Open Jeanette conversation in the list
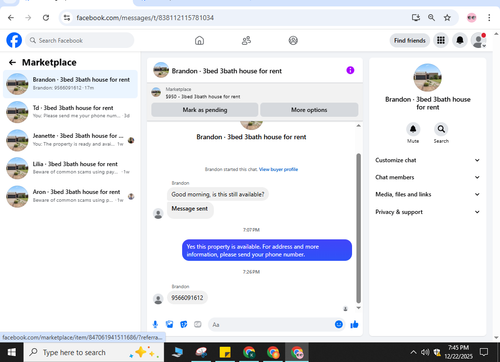The width and height of the screenshot is (500, 362). 70,140
